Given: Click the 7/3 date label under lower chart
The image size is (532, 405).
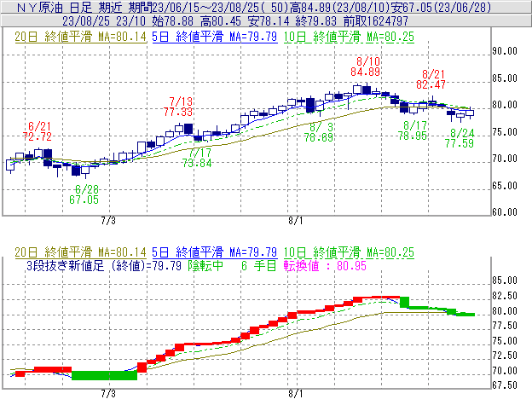Looking at the screenshot, I should point(108,394).
